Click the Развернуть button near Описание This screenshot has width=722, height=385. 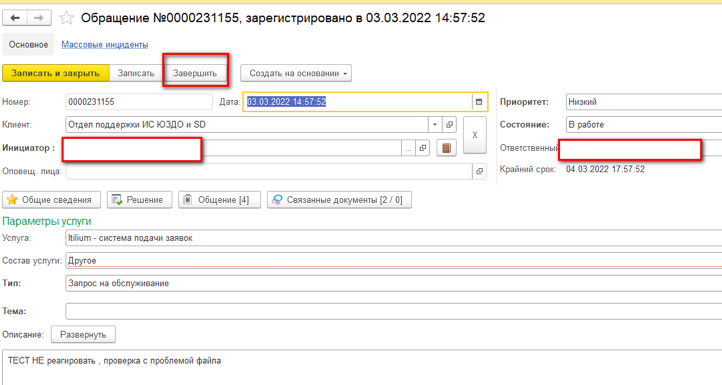click(x=83, y=334)
